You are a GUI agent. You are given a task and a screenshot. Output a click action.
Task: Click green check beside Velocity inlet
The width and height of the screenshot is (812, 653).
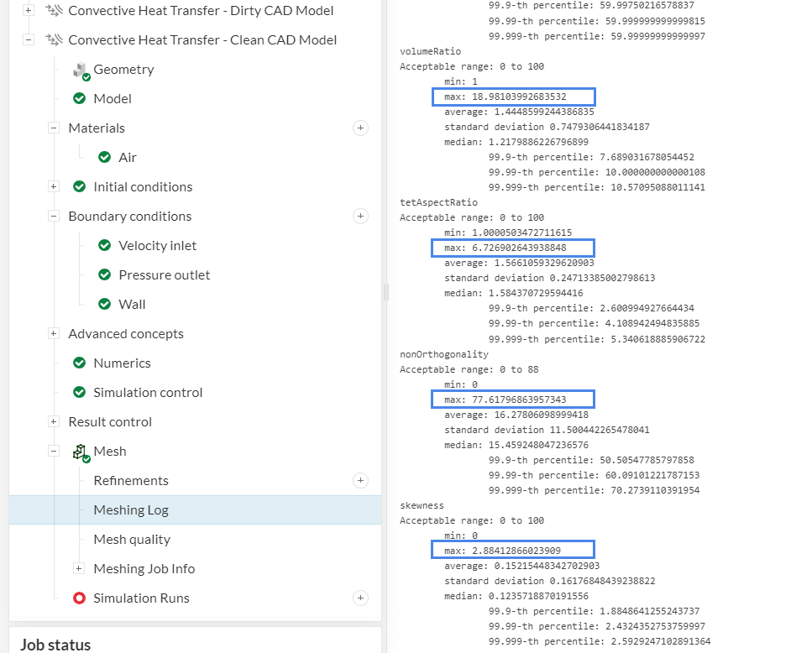point(105,245)
